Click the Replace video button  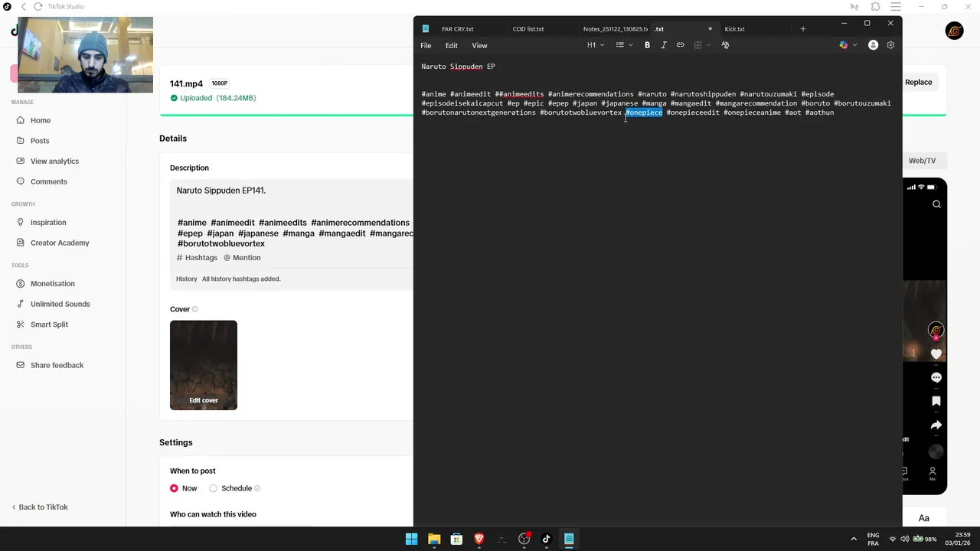pyautogui.click(x=919, y=82)
